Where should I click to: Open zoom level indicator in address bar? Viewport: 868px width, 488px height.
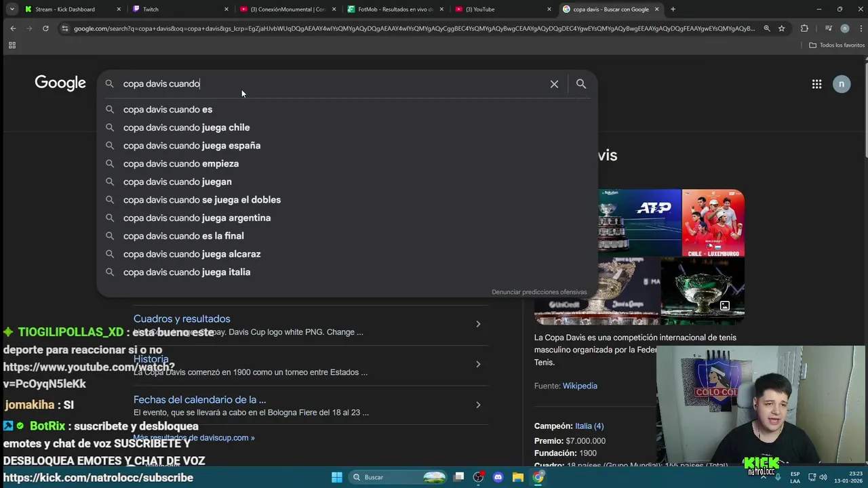pyautogui.click(x=767, y=28)
